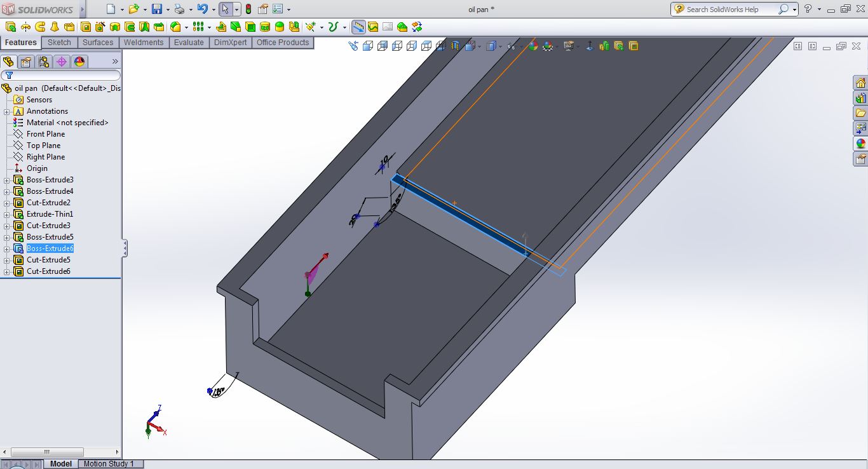The width and height of the screenshot is (868, 469).
Task: Click the Rib feature icon
Action: (221, 27)
